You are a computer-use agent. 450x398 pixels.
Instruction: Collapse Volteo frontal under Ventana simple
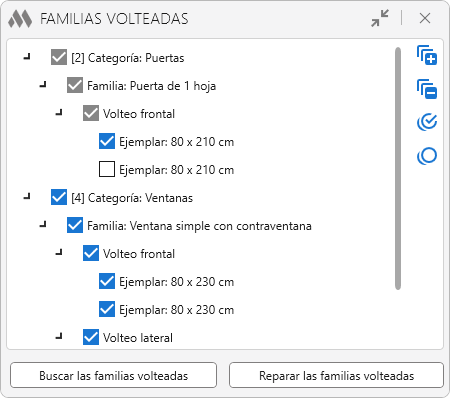(x=59, y=253)
